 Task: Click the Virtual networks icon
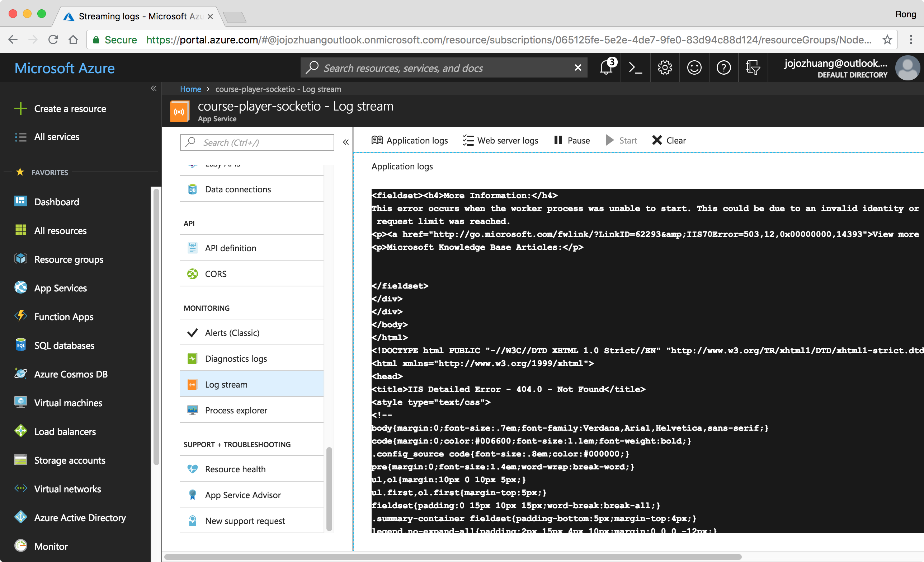[x=21, y=488]
